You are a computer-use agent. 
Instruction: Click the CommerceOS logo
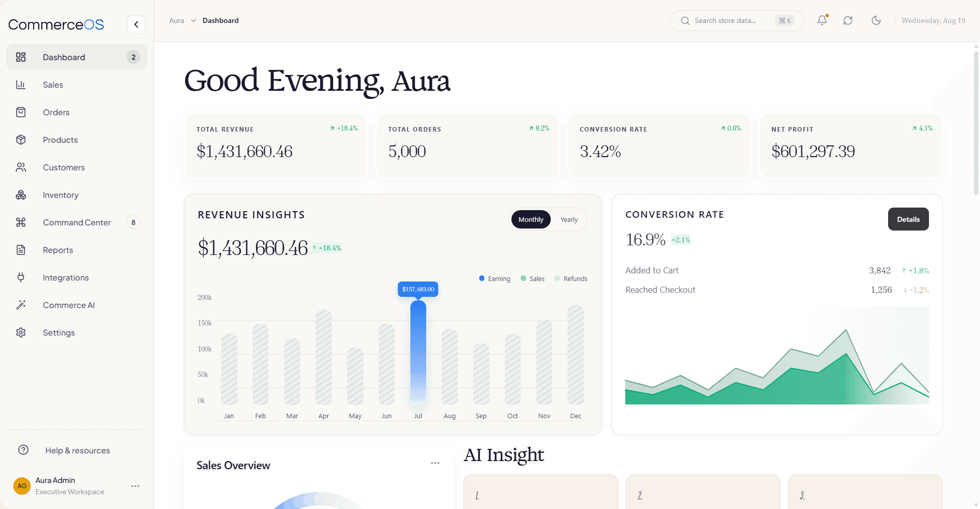(x=56, y=24)
